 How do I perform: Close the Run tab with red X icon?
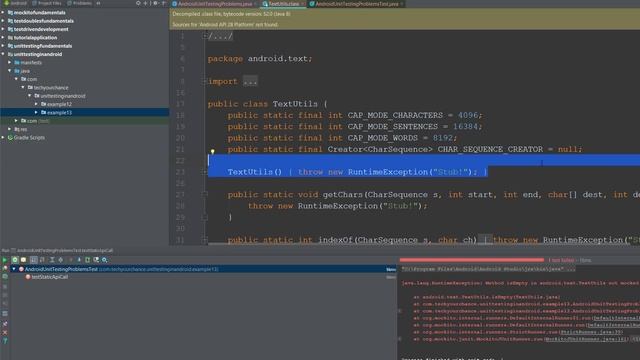pyautogui.click(x=5, y=332)
